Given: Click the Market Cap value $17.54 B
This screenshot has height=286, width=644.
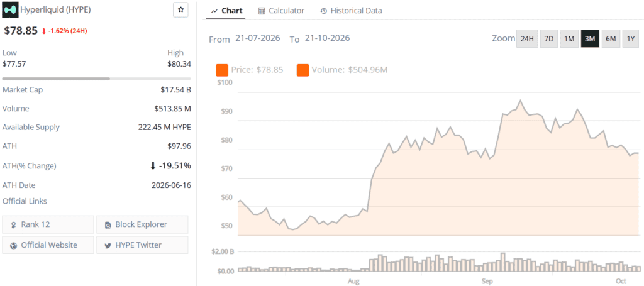Looking at the screenshot, I should (x=176, y=89).
